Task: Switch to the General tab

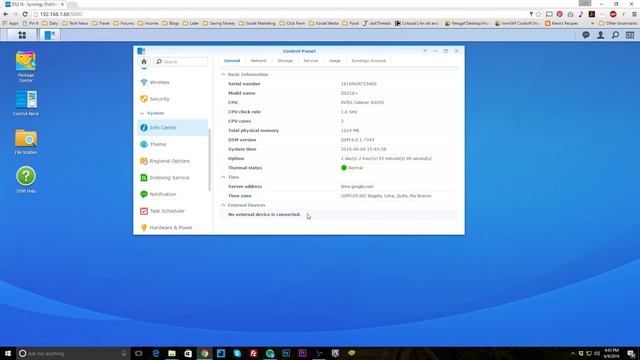Action: 232,60
